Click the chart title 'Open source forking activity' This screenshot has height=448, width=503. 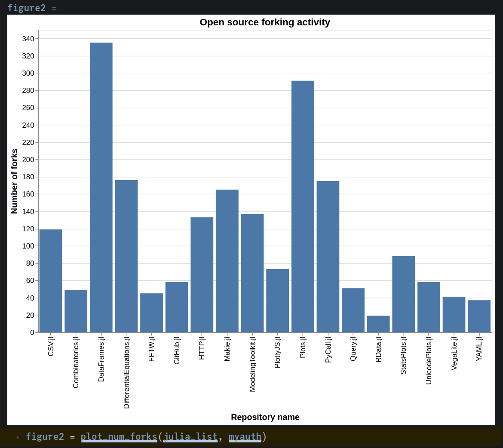[265, 22]
